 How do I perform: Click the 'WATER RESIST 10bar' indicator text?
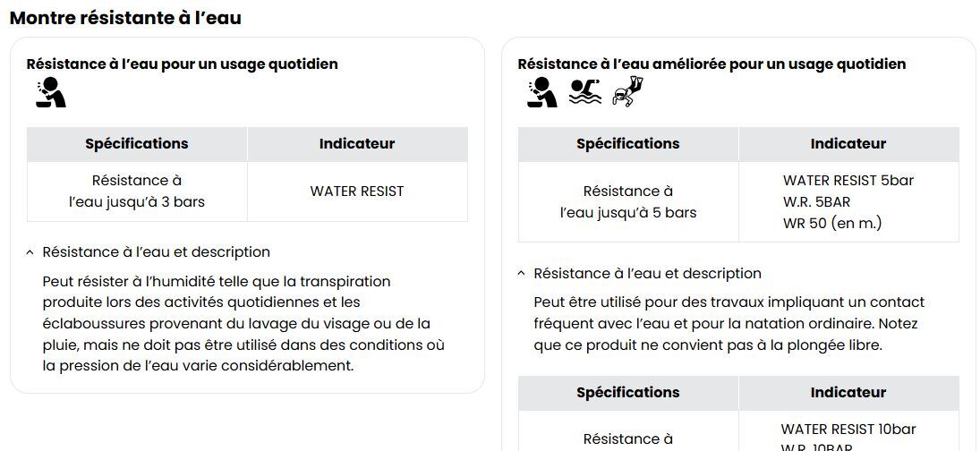click(x=848, y=430)
